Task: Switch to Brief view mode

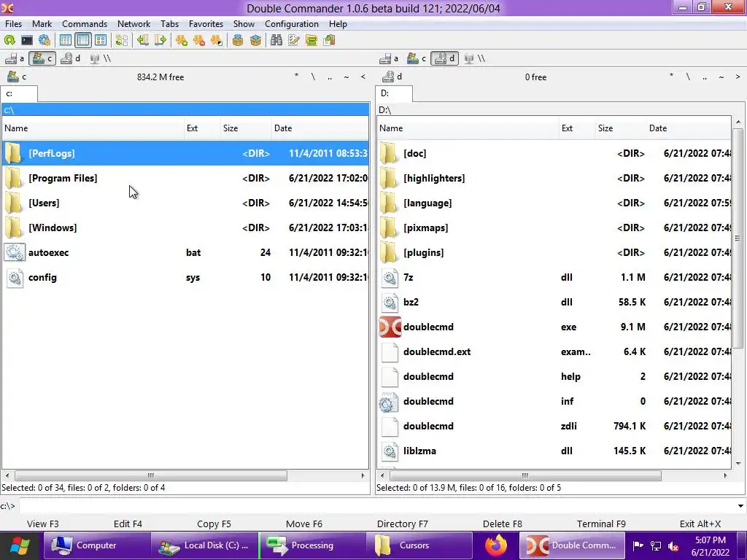Action: (x=65, y=41)
